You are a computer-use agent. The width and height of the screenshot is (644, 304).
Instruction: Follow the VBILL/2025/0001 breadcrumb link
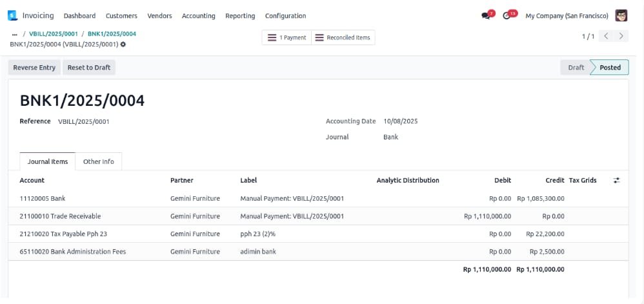[x=54, y=34]
